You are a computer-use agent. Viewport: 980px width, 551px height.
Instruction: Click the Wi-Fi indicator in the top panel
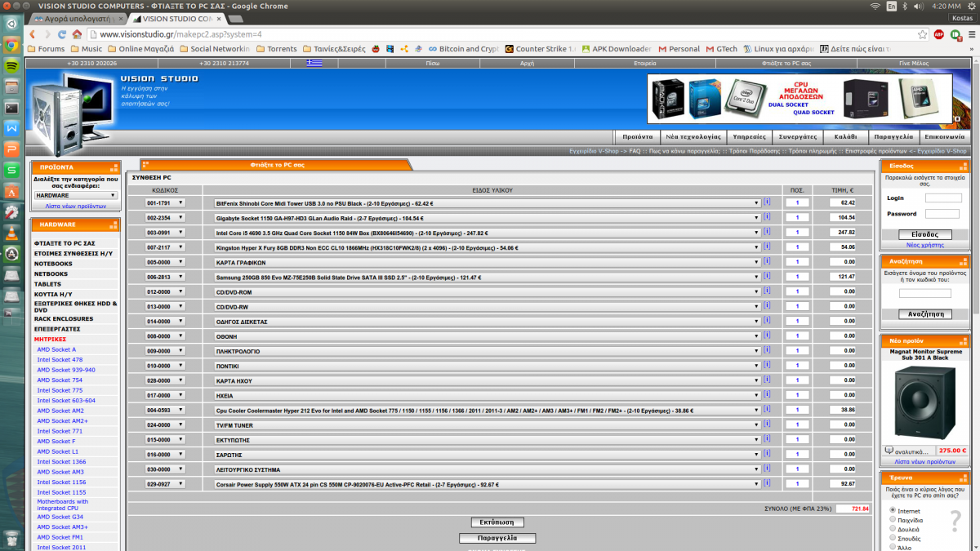click(x=875, y=6)
